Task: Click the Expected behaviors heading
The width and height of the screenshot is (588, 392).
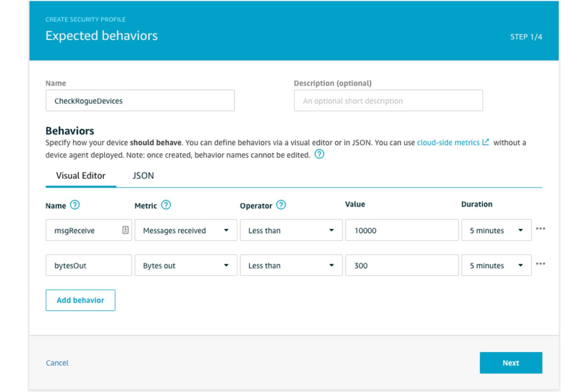Action: 101,36
